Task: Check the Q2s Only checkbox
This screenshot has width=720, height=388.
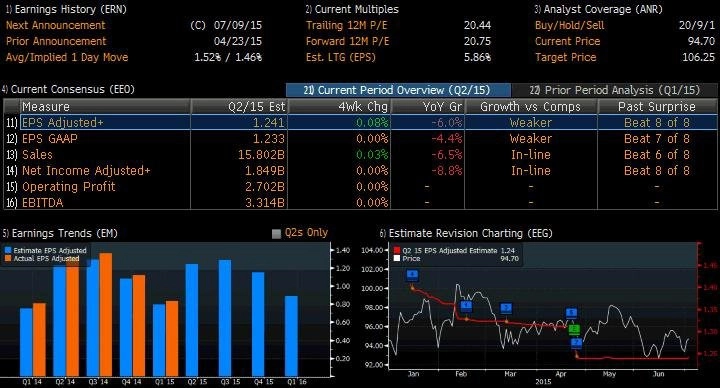Action: pos(276,234)
